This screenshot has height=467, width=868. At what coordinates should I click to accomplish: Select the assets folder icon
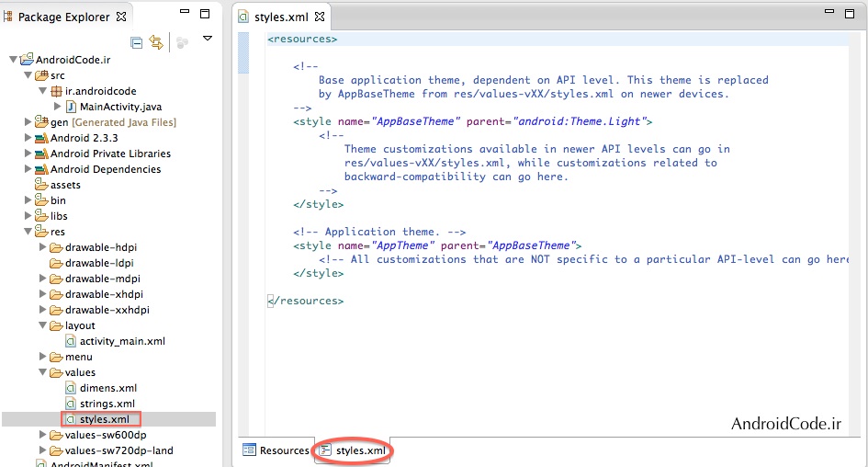pos(41,185)
